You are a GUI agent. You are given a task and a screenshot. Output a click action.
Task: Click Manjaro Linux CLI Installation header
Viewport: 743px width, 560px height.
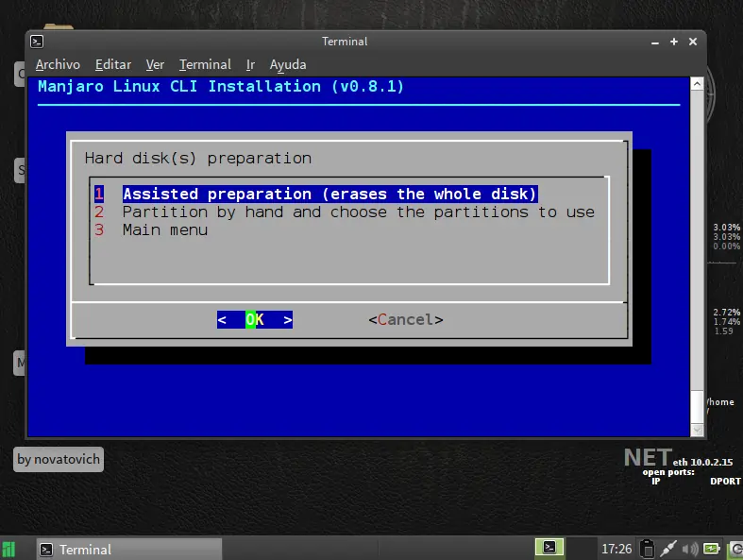coord(221,87)
